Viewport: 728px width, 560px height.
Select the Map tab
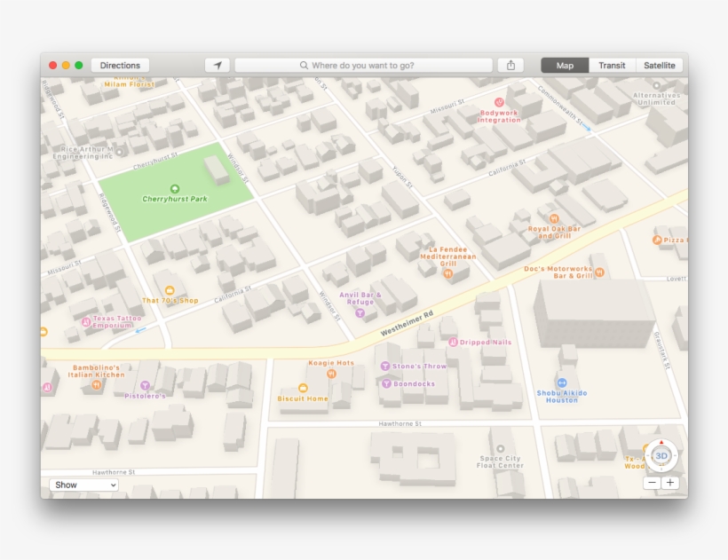(565, 64)
